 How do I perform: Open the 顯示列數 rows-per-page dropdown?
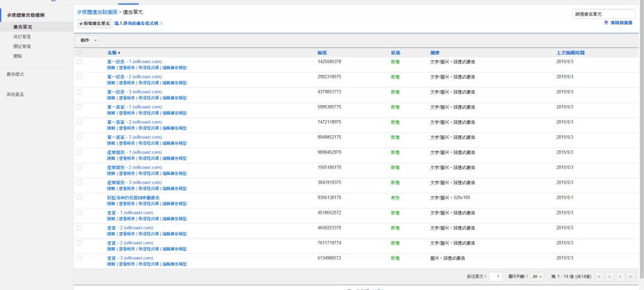click(x=536, y=276)
